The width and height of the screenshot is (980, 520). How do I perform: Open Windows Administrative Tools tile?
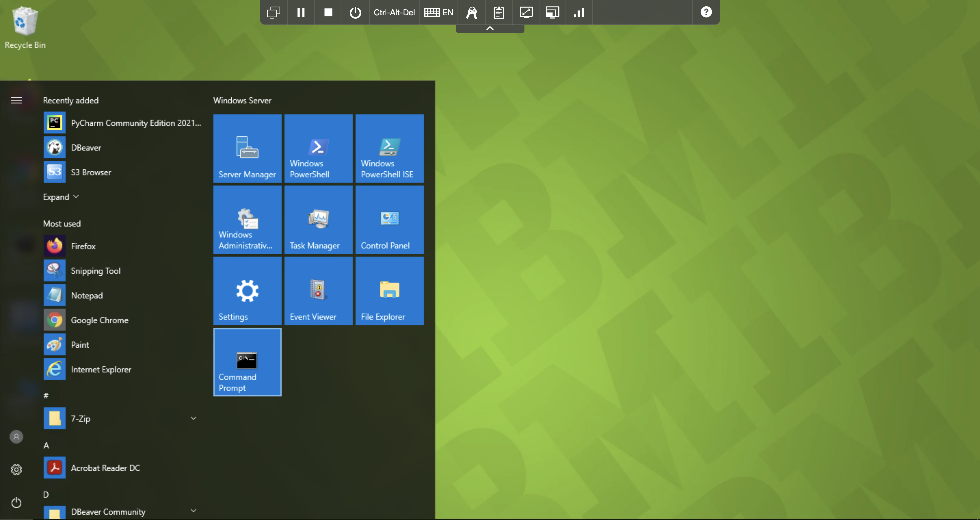[247, 220]
